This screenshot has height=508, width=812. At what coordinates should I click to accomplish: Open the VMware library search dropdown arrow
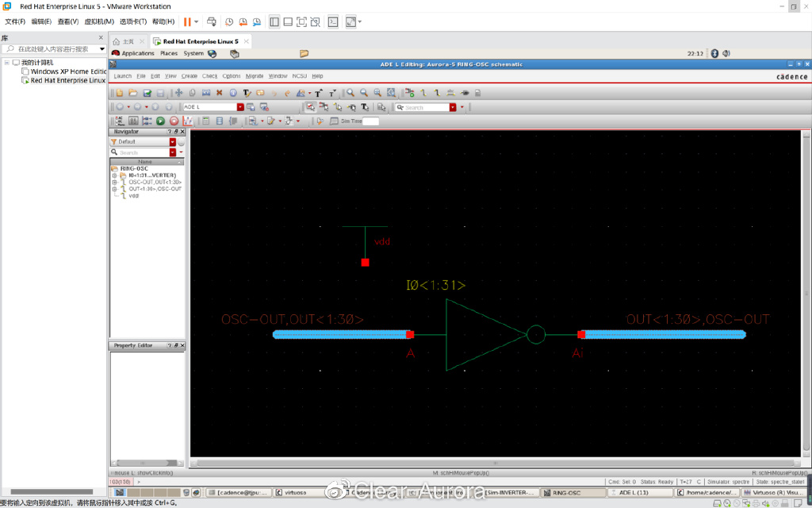coord(102,48)
